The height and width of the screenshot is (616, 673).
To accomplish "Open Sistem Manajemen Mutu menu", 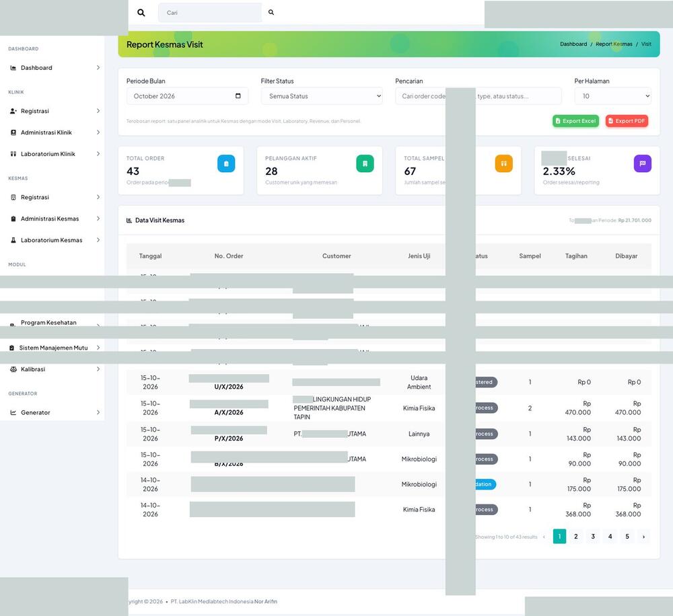I will [55, 348].
